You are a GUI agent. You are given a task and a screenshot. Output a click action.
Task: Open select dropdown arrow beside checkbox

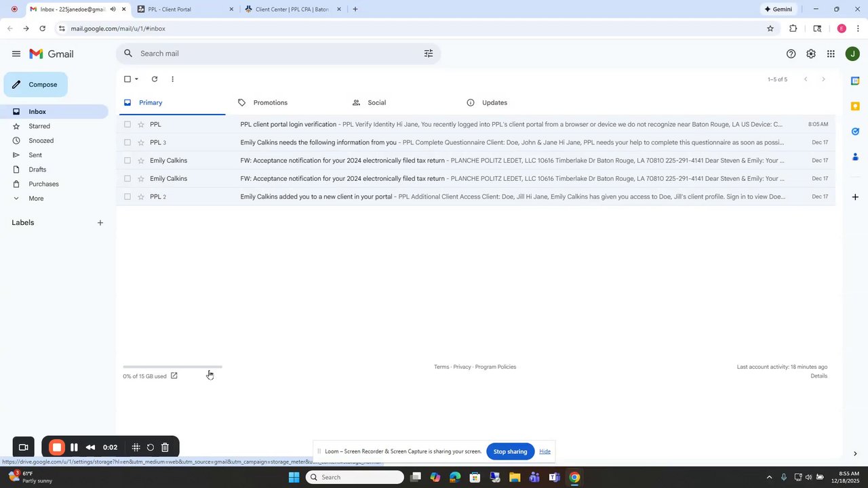pyautogui.click(x=136, y=79)
